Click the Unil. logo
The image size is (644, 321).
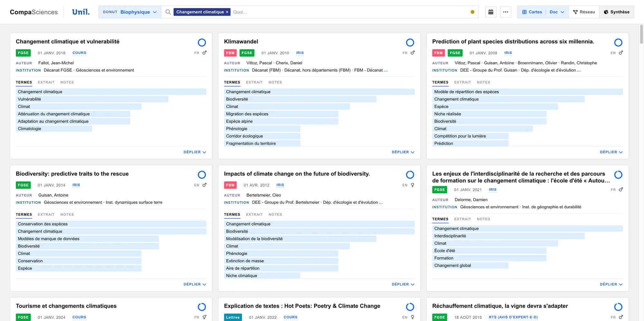point(81,12)
